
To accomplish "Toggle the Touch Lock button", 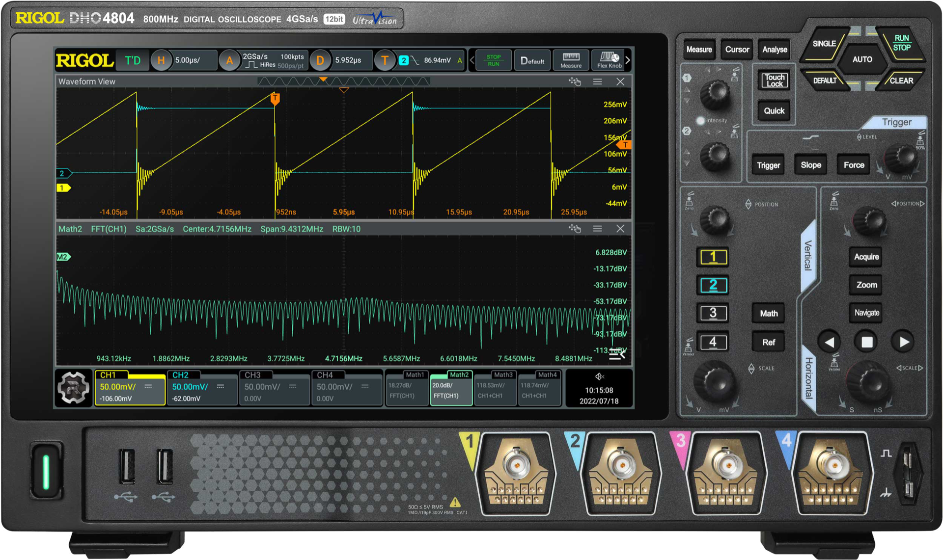I will [x=775, y=80].
